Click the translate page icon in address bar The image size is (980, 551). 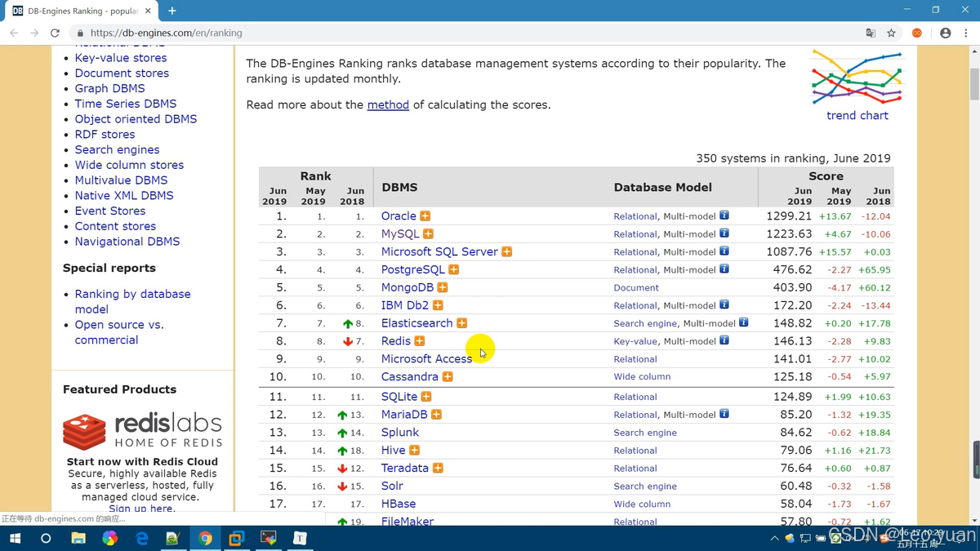[x=871, y=33]
